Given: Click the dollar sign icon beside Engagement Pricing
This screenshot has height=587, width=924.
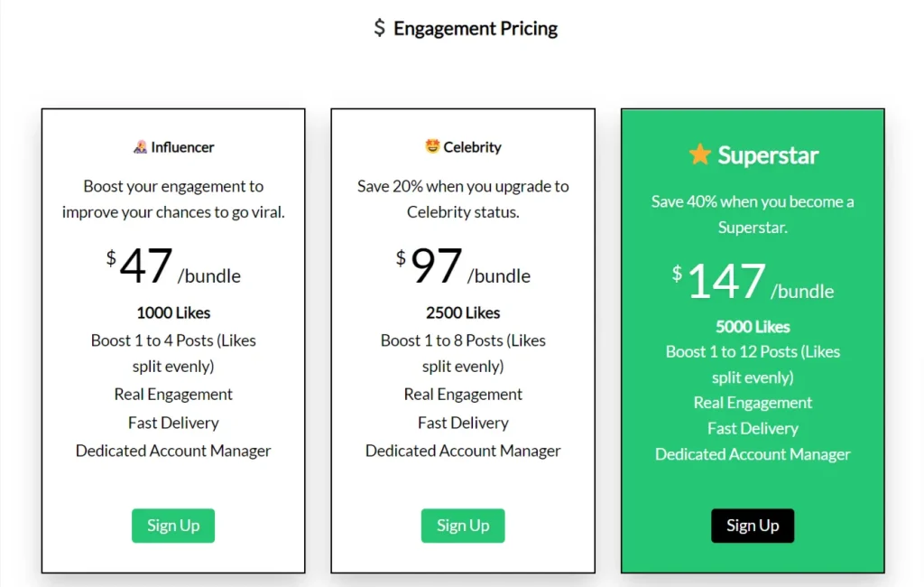Looking at the screenshot, I should point(380,28).
